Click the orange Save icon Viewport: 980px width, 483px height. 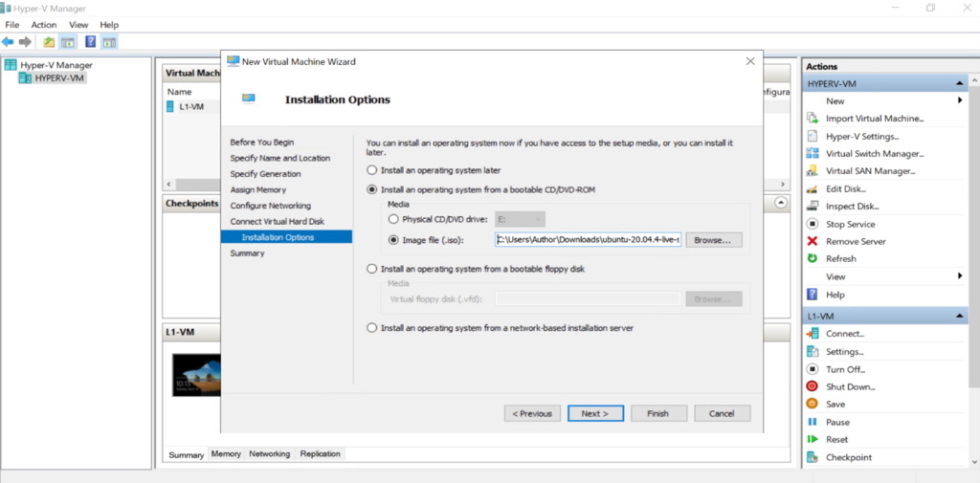813,405
